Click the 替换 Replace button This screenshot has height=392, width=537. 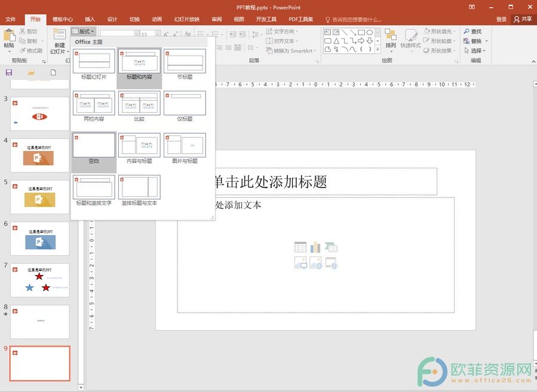tap(472, 41)
